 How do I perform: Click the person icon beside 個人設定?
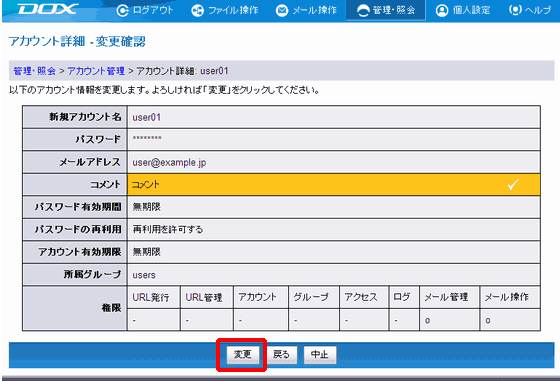pos(442,11)
